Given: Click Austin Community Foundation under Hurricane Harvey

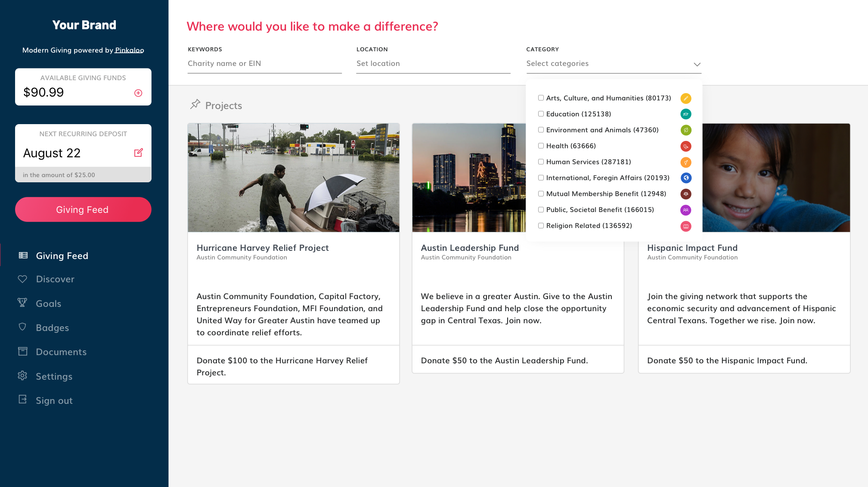Looking at the screenshot, I should [x=242, y=257].
